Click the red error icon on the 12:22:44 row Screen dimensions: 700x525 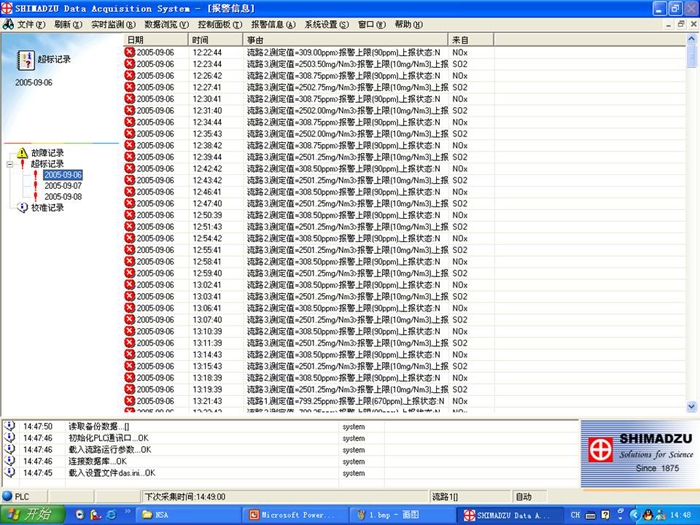point(129,52)
